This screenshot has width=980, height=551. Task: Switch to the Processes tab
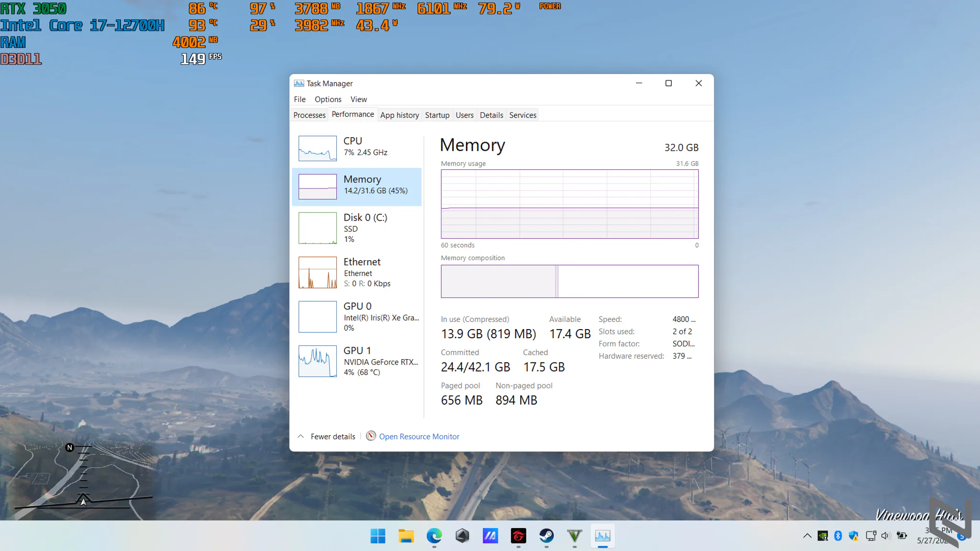[309, 115]
